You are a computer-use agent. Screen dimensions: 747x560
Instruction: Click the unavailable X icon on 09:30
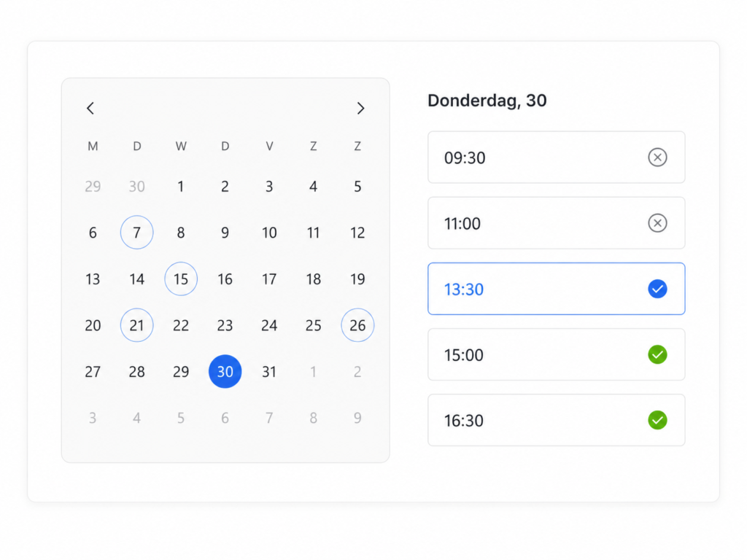tap(657, 157)
